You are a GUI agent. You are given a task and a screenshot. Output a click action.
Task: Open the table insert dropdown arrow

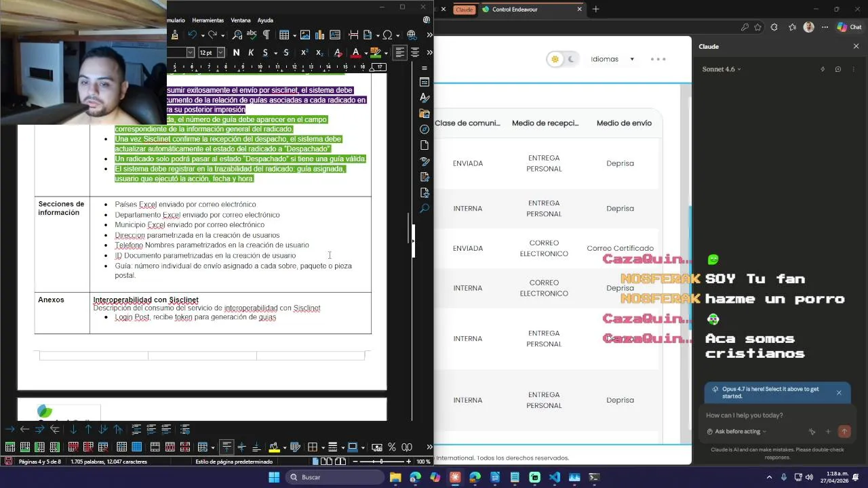point(294,35)
